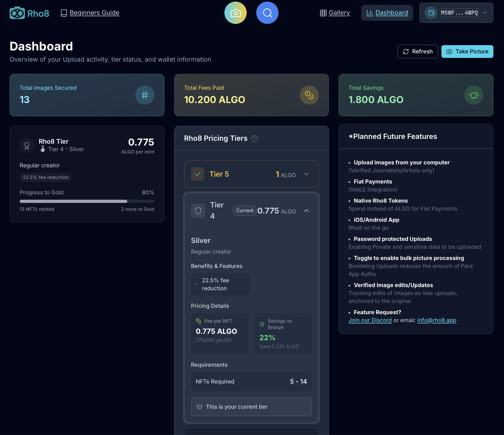504x435 pixels.
Task: Click the coins icon on Total Fees Paid
Action: [309, 95]
